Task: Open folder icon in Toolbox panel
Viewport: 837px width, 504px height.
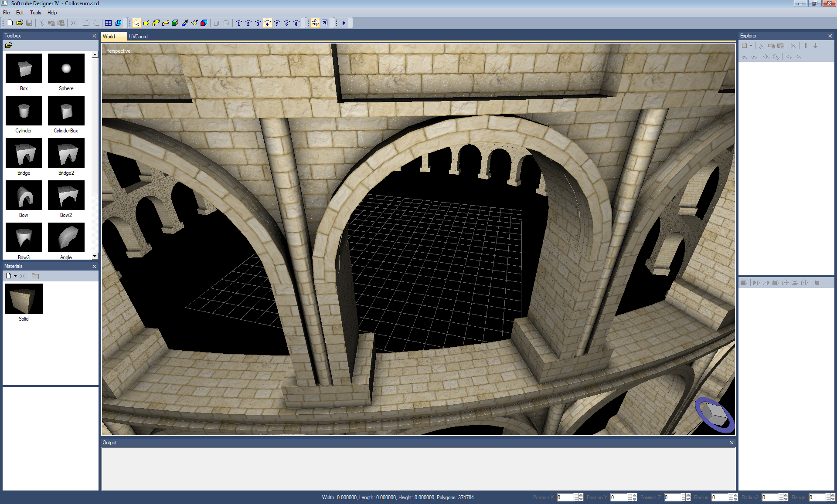Action: click(x=8, y=45)
